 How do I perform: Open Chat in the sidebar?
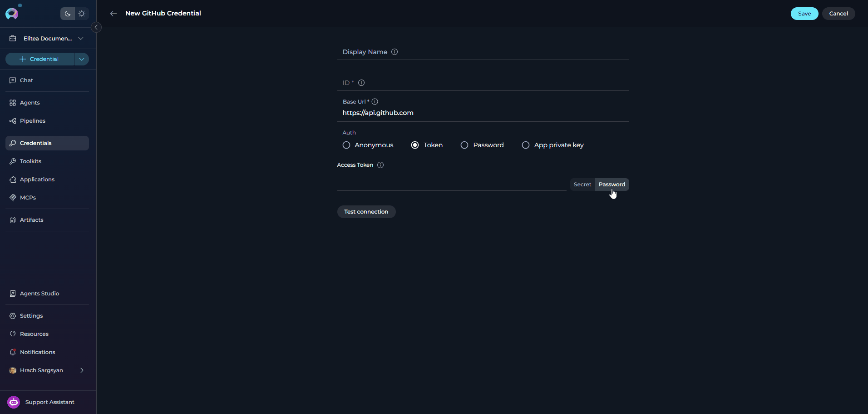(47, 80)
